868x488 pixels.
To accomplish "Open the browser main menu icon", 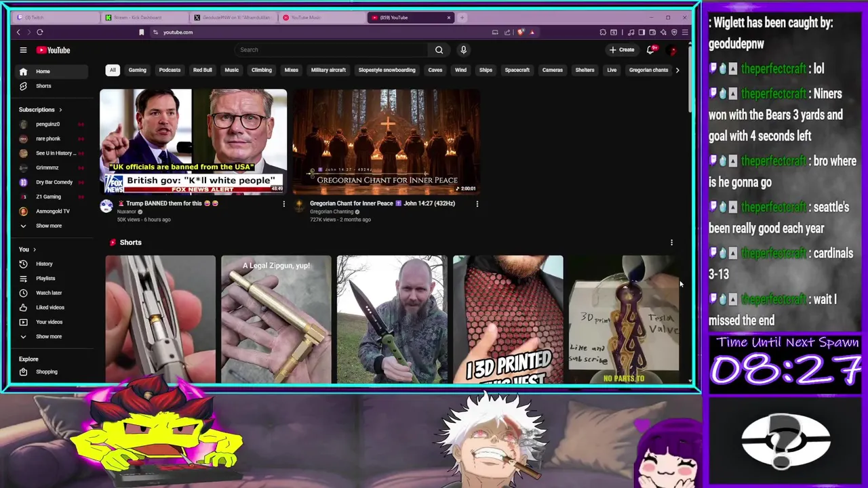I will click(x=685, y=33).
